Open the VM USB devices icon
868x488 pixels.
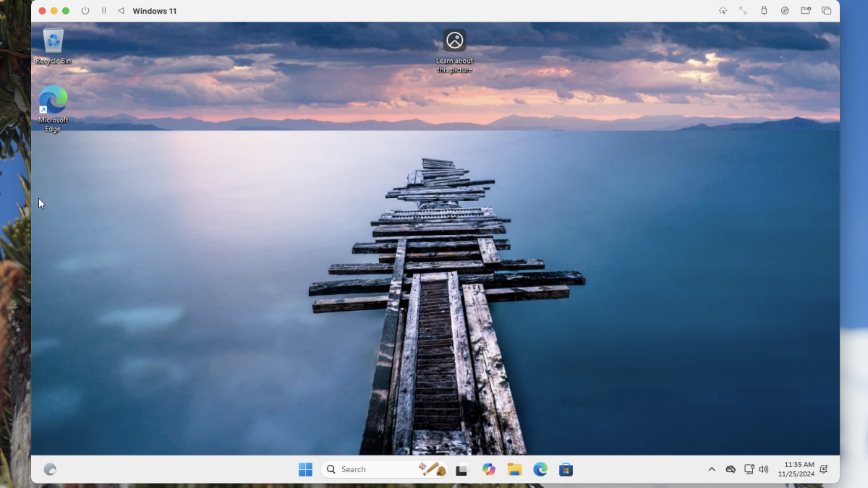pyautogui.click(x=764, y=11)
